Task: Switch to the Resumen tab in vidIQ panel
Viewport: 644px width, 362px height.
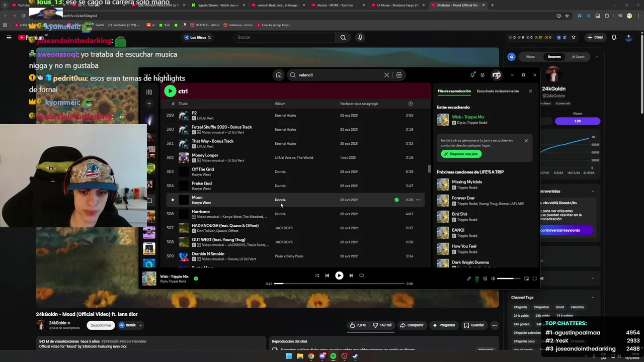Action: pos(554,57)
